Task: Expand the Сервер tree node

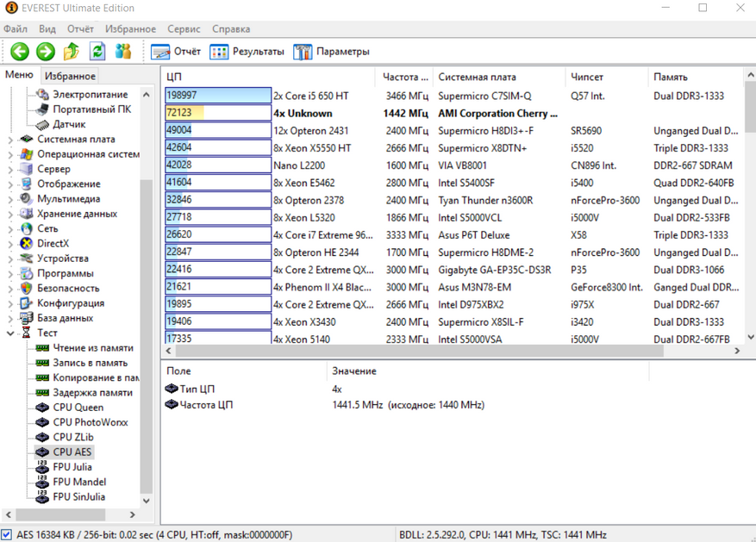Action: (10, 170)
